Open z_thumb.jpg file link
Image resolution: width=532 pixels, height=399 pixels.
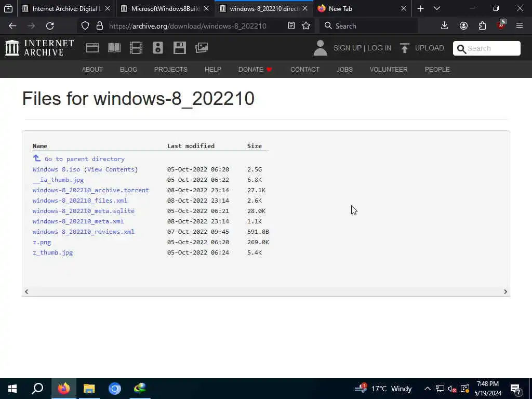click(52, 252)
